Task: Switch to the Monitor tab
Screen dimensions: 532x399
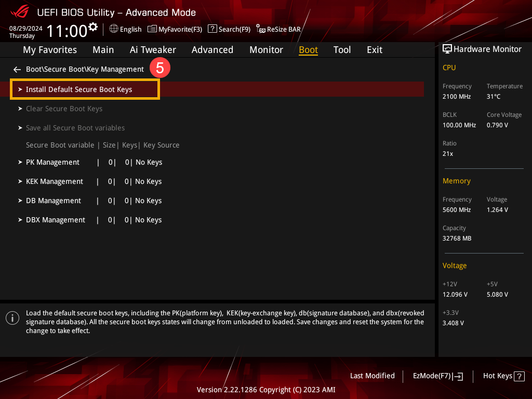Action: (266, 50)
